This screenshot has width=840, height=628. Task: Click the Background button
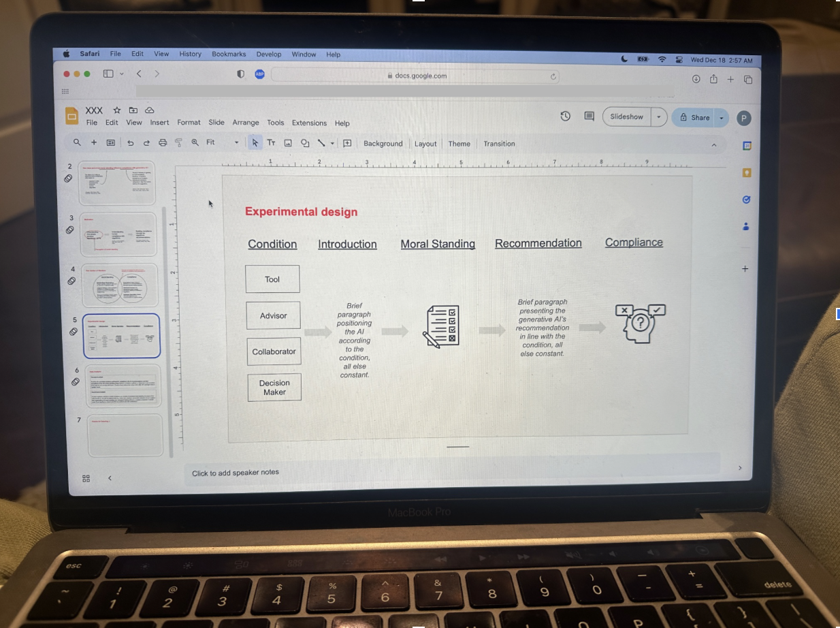383,144
